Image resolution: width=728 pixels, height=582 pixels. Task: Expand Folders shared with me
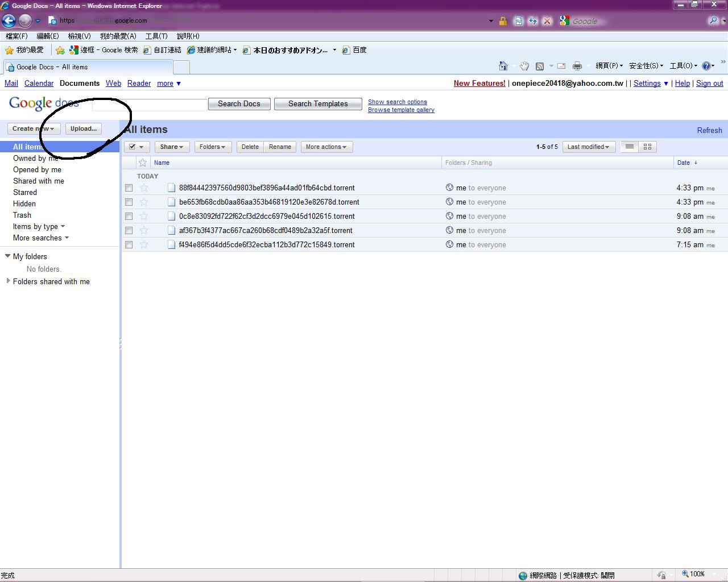coord(8,281)
